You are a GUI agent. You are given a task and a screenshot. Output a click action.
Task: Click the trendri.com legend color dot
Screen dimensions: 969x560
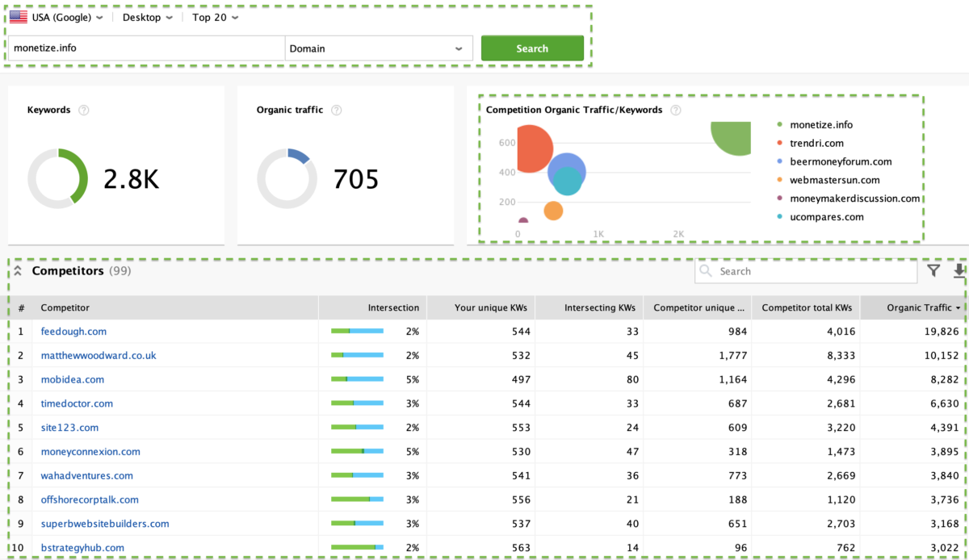(779, 144)
